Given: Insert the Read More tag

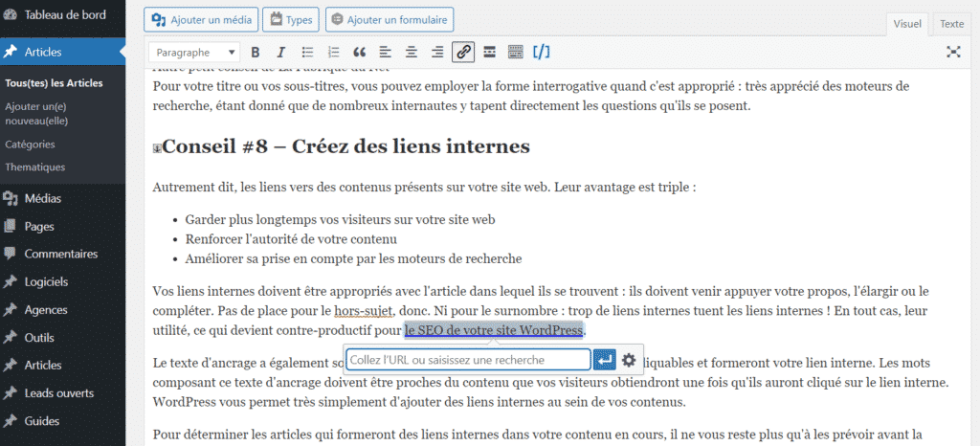Looking at the screenshot, I should pos(489,52).
